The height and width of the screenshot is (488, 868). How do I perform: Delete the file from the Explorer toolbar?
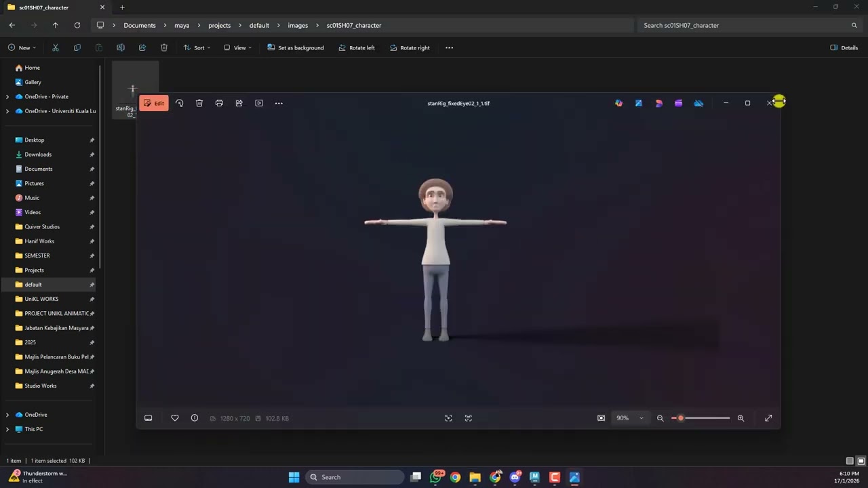pyautogui.click(x=164, y=47)
